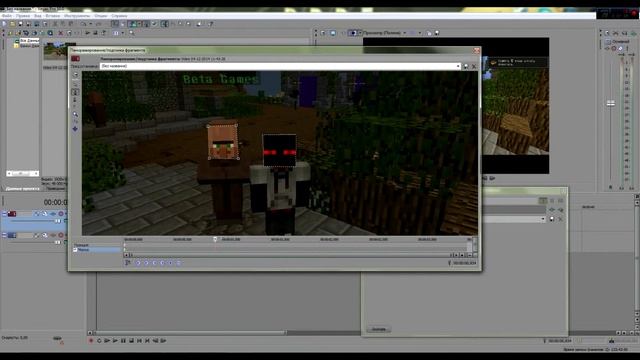Open the media views dropdown arrow
The height and width of the screenshot is (360, 640).
click(122, 33)
